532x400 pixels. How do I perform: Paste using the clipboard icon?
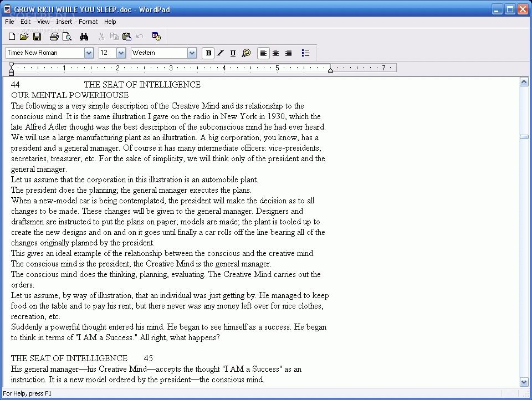click(127, 37)
